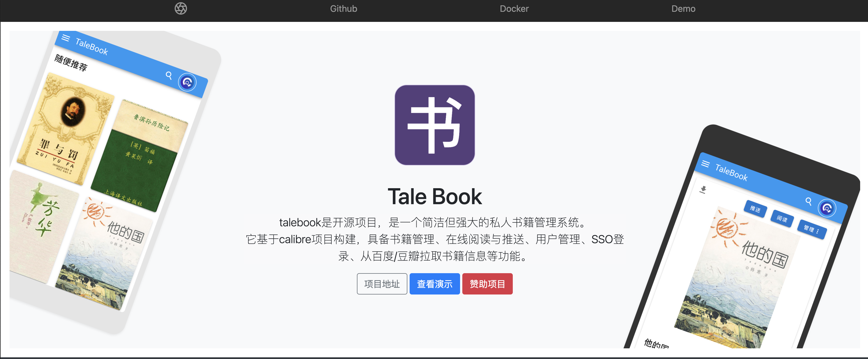The width and height of the screenshot is (868, 359).
Task: Click the 推送 button in right phone
Action: tap(755, 209)
